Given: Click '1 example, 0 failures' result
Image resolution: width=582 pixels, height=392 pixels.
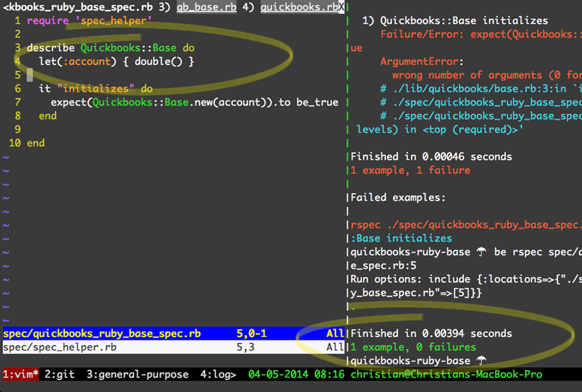Looking at the screenshot, I should click(413, 347).
